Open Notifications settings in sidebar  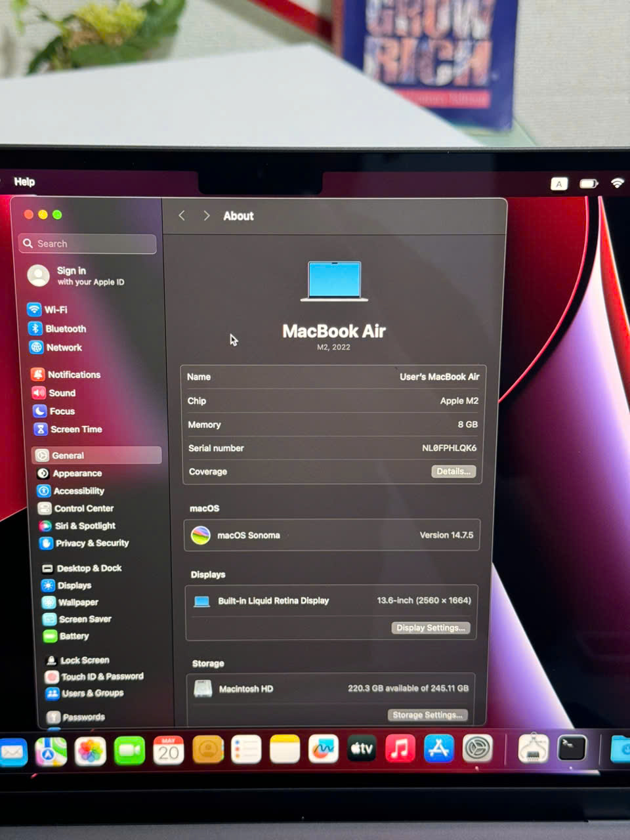click(66, 374)
